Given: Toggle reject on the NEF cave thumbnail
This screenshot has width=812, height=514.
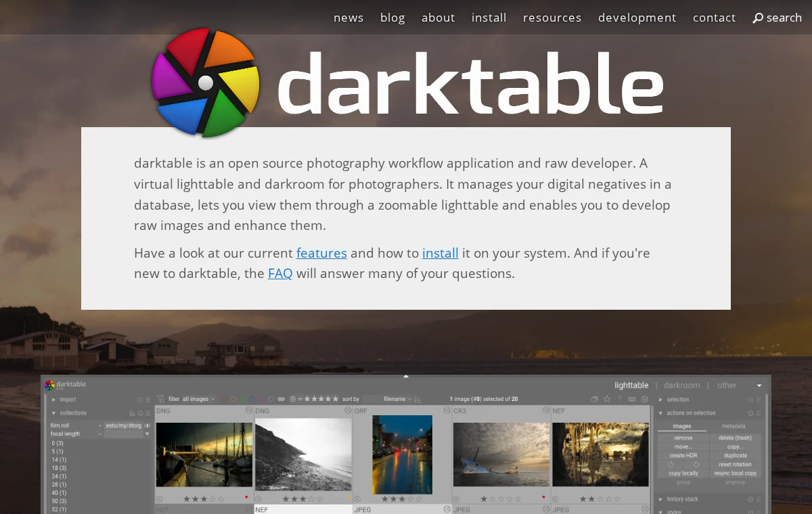Looking at the screenshot, I should point(556,499).
